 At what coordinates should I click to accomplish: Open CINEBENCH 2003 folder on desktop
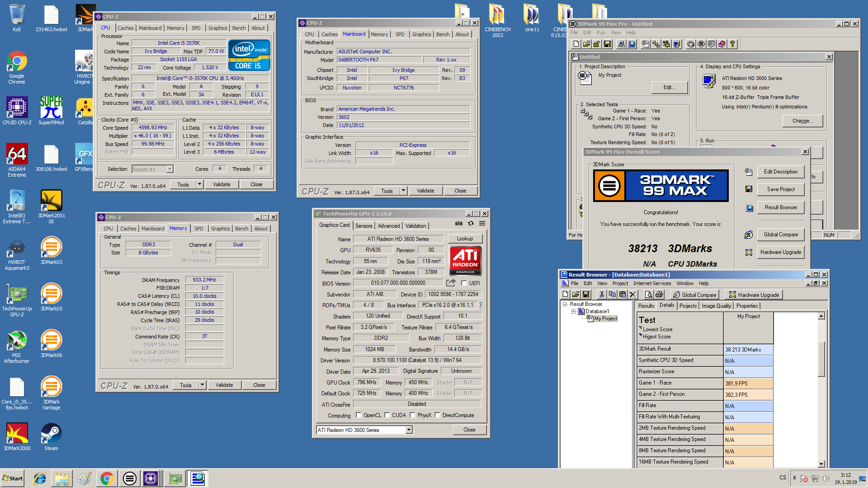pyautogui.click(x=497, y=21)
